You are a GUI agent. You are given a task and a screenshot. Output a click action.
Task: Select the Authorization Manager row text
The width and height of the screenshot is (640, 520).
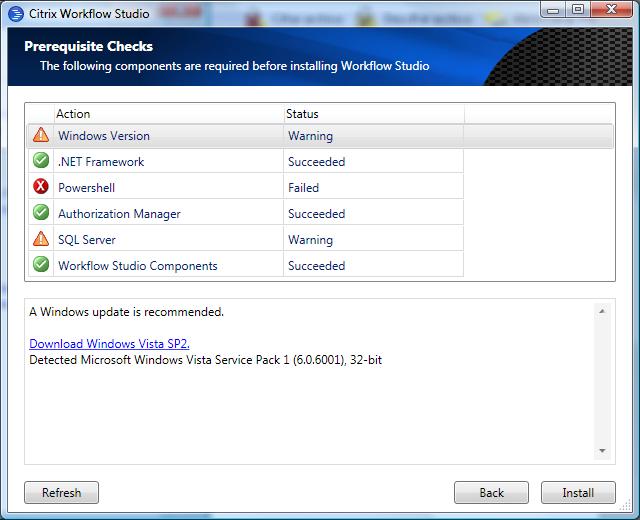119,214
